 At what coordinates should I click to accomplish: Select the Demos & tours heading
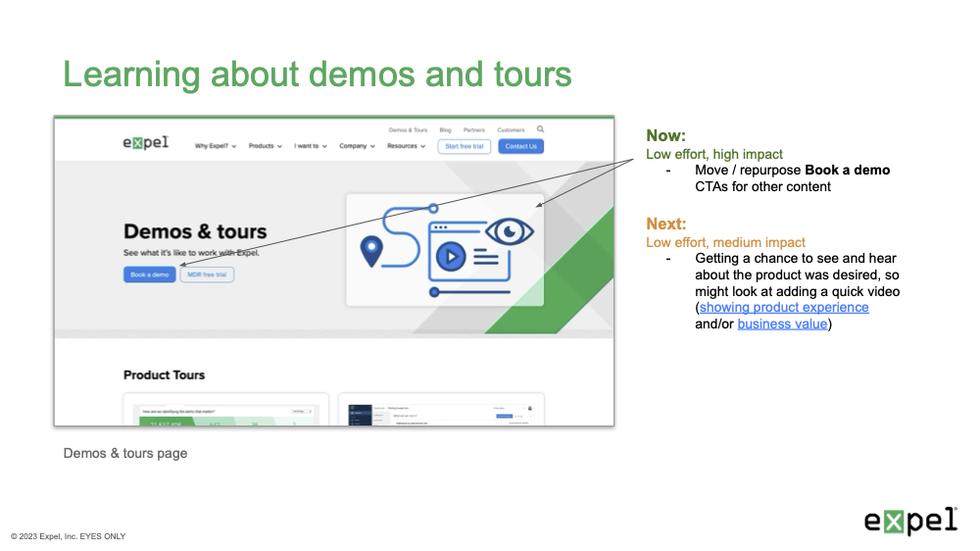(x=195, y=231)
